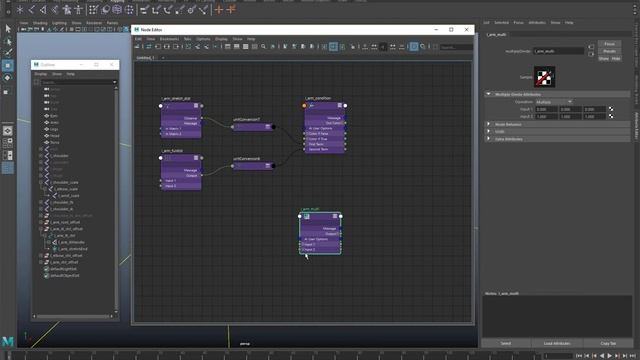640x360 pixels.
Task: Click the highlighted icon left of Node Editor search magnifier
Action: click(x=414, y=47)
